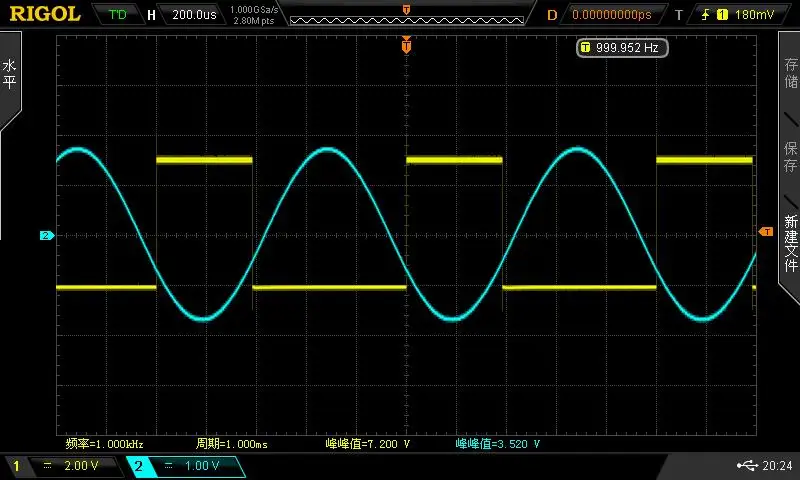The width and height of the screenshot is (800, 480).
Task: Open the 180mV trigger level setting
Action: pos(754,15)
